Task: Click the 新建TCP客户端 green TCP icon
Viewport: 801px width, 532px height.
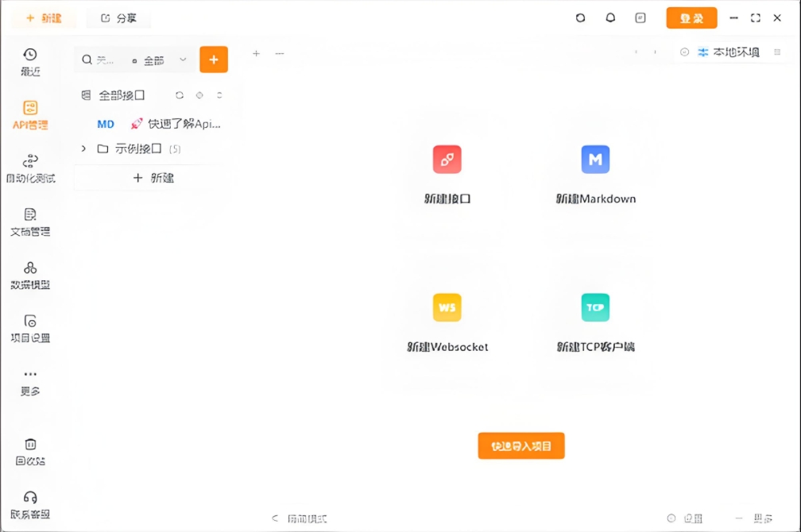Action: point(595,307)
